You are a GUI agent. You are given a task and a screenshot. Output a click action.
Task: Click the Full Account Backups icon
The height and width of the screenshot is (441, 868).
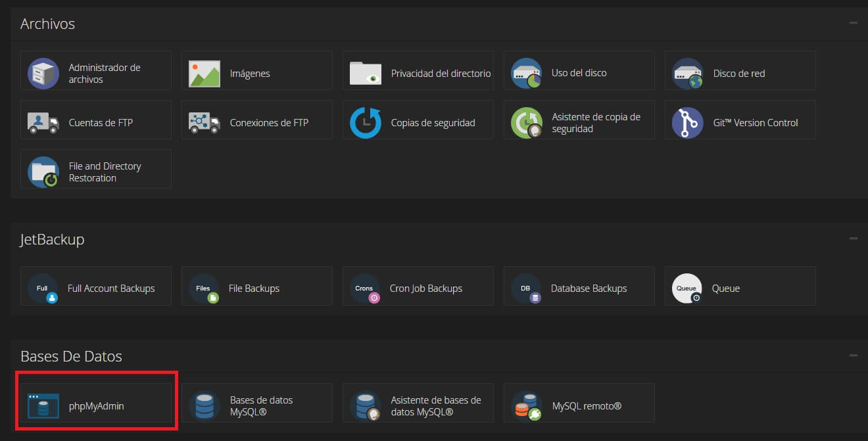click(x=43, y=289)
